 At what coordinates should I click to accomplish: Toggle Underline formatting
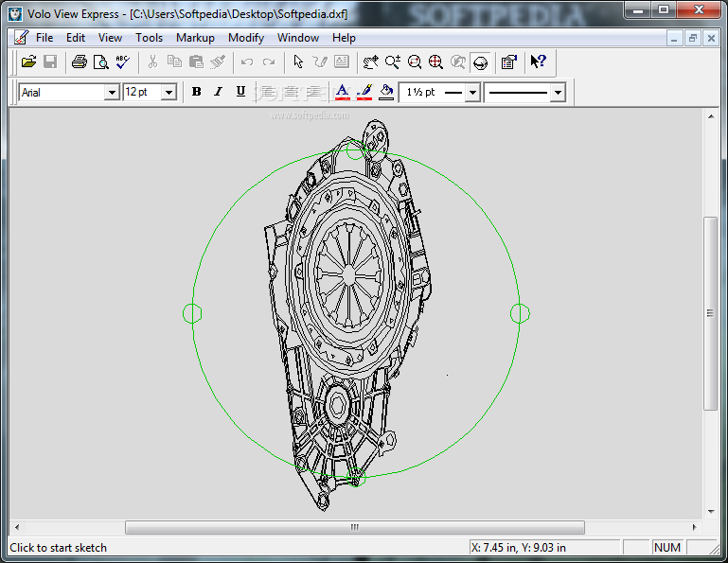point(240,92)
